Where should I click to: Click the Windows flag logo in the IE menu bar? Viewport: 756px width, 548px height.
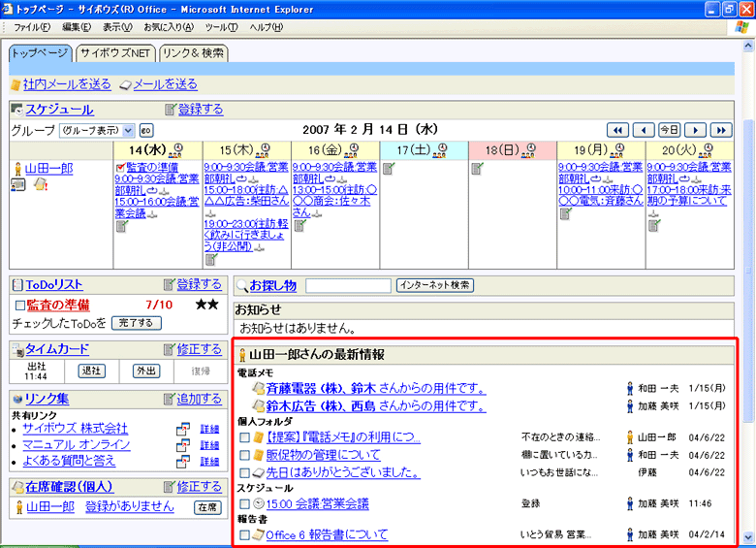(x=742, y=27)
